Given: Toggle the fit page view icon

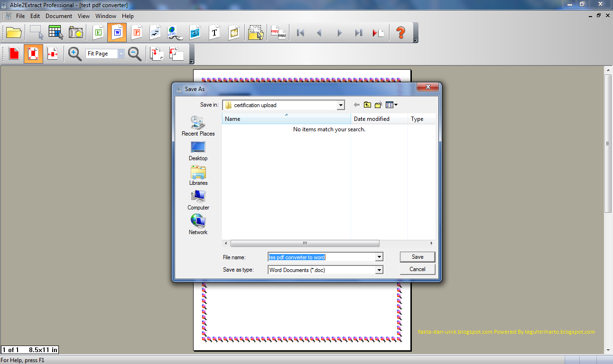Looking at the screenshot, I should pos(33,54).
